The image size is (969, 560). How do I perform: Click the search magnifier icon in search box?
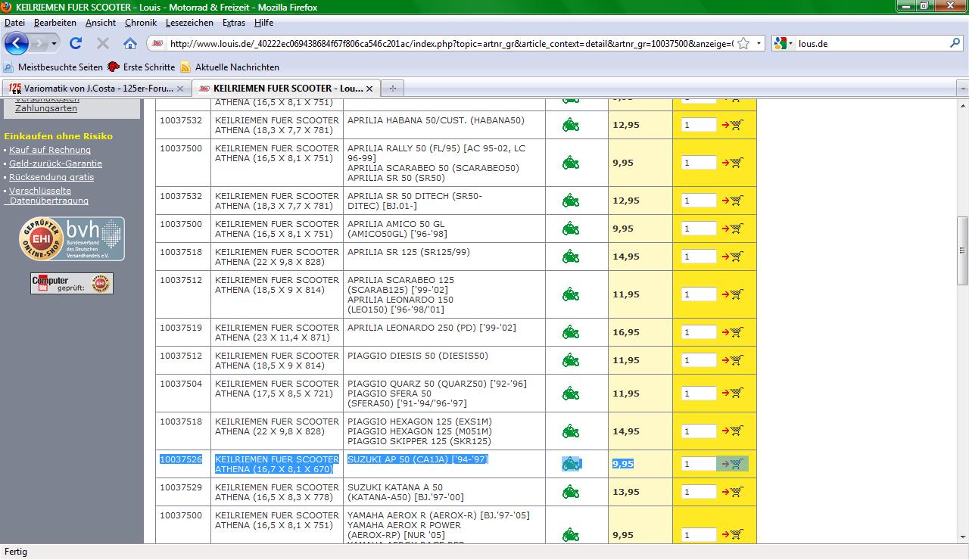(x=955, y=43)
